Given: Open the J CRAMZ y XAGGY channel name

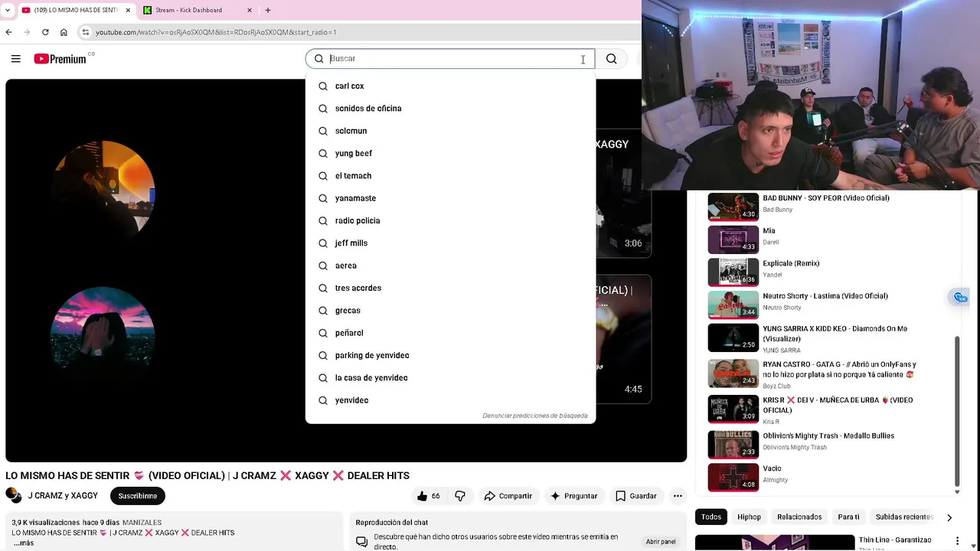Looking at the screenshot, I should tap(63, 496).
